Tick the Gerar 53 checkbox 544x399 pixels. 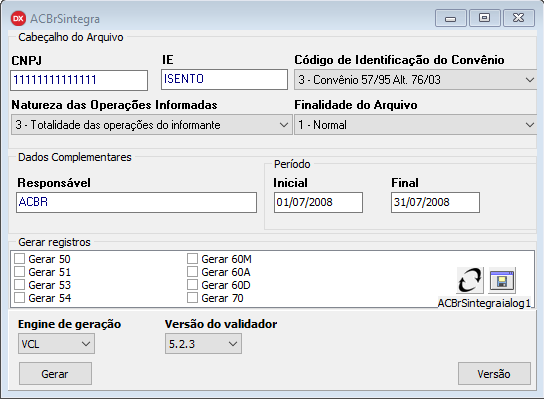pyautogui.click(x=19, y=285)
